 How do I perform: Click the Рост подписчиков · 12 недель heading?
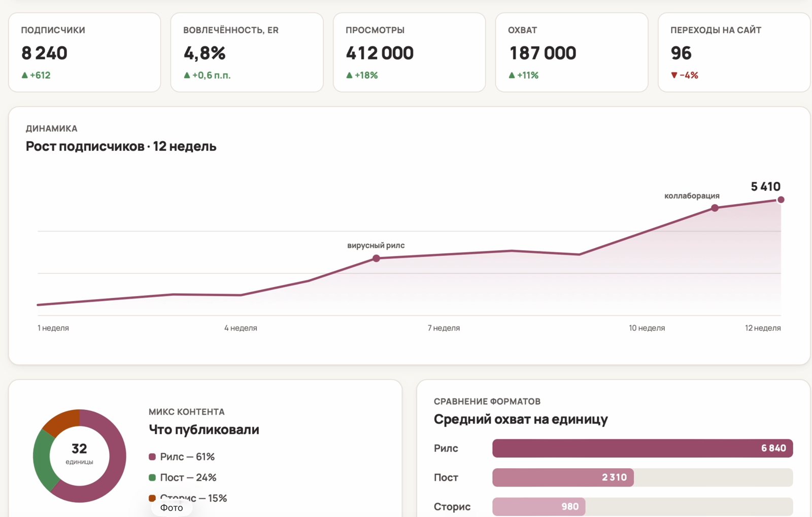pos(121,146)
